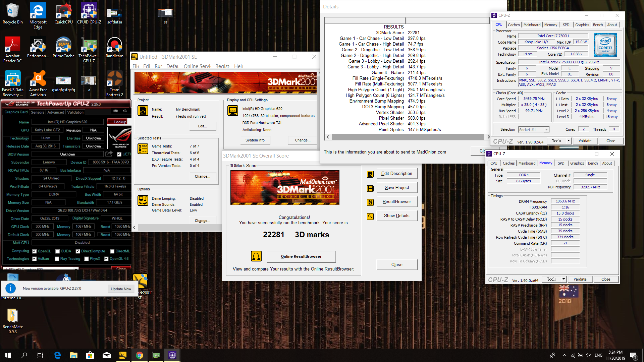Image resolution: width=644 pixels, height=362 pixels.
Task: Click the BIOS export share icon in GPU-Z
Action: pos(109,154)
